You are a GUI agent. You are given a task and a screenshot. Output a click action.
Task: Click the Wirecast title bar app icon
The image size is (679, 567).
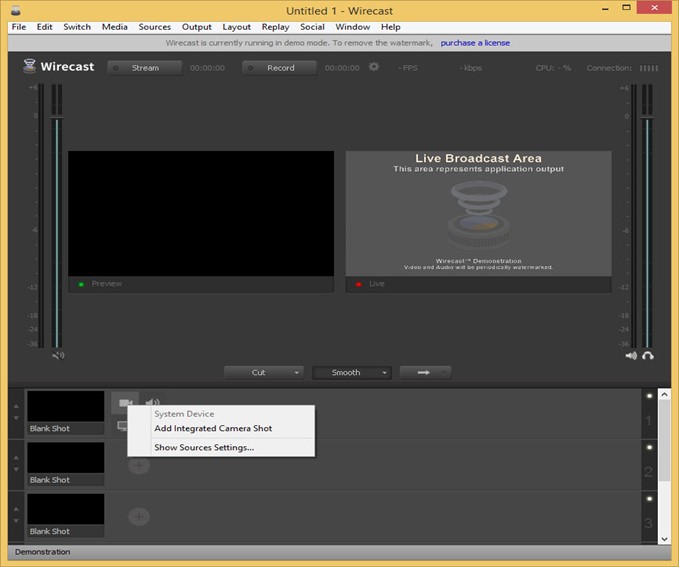pyautogui.click(x=16, y=10)
